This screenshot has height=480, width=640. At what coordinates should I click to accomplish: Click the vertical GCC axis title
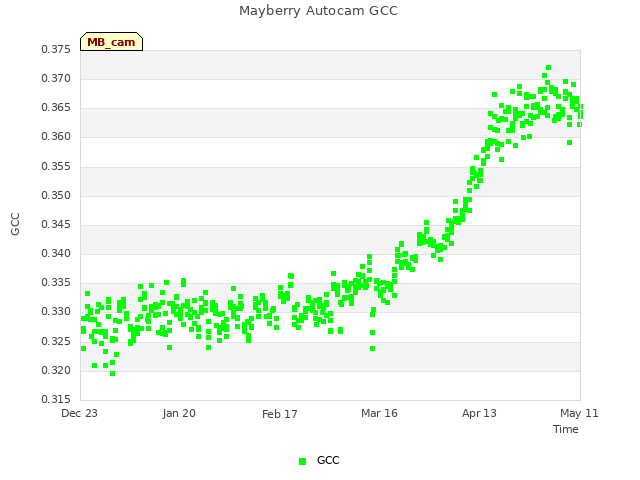15,224
